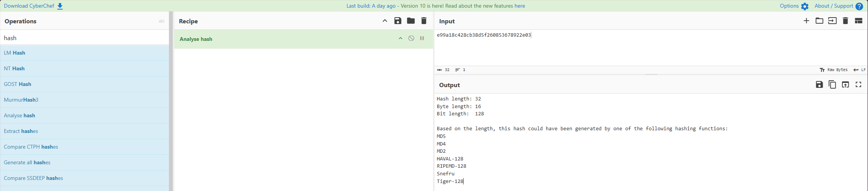The width and height of the screenshot is (868, 191).
Task: Clear the recipe with trash icon
Action: 424,21
